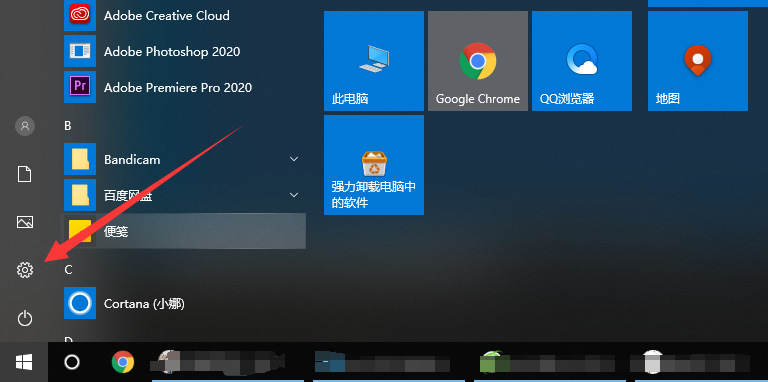Click the Adobe Photoshop 2020 label

tap(172, 51)
